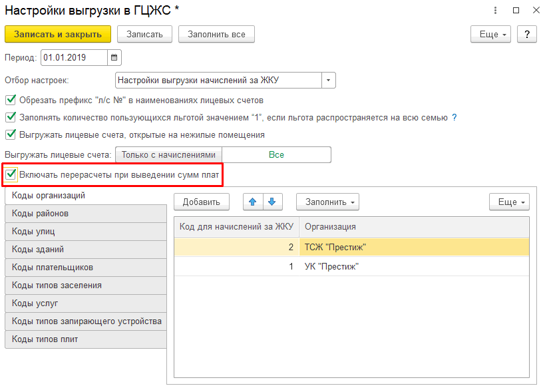Select the УК "Престиж" row
Viewport: 547px width, 392px height.
point(351,267)
